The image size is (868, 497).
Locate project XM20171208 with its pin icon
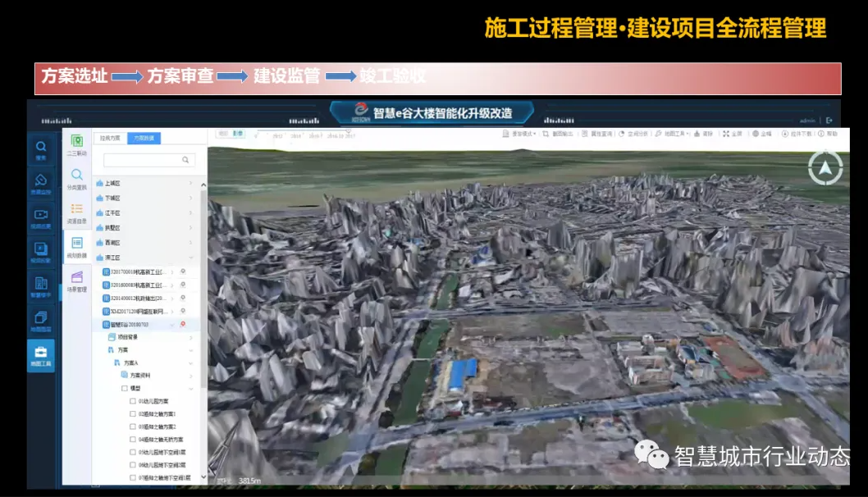[183, 312]
